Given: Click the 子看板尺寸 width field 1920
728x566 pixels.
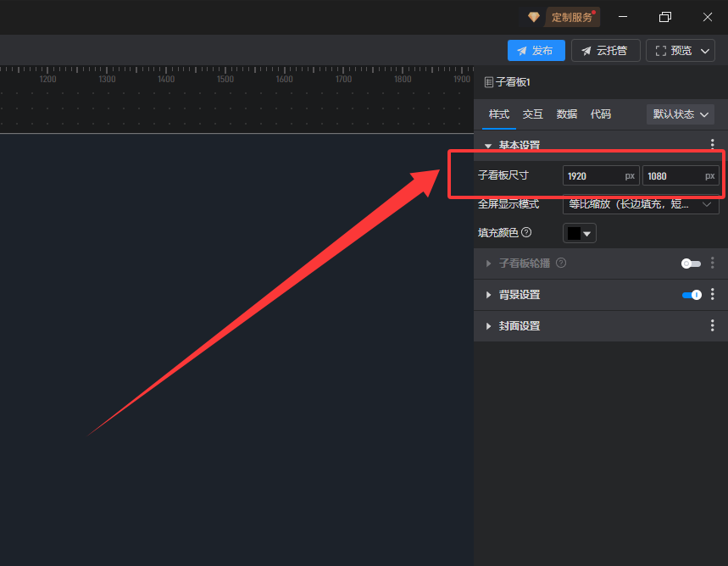Looking at the screenshot, I should point(600,176).
